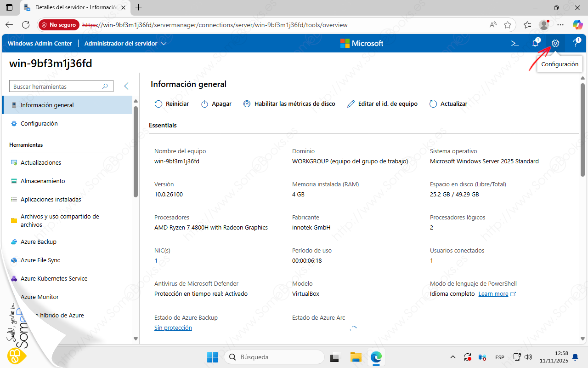
Task: Open File Explorer from the taskbar
Action: [x=356, y=357]
